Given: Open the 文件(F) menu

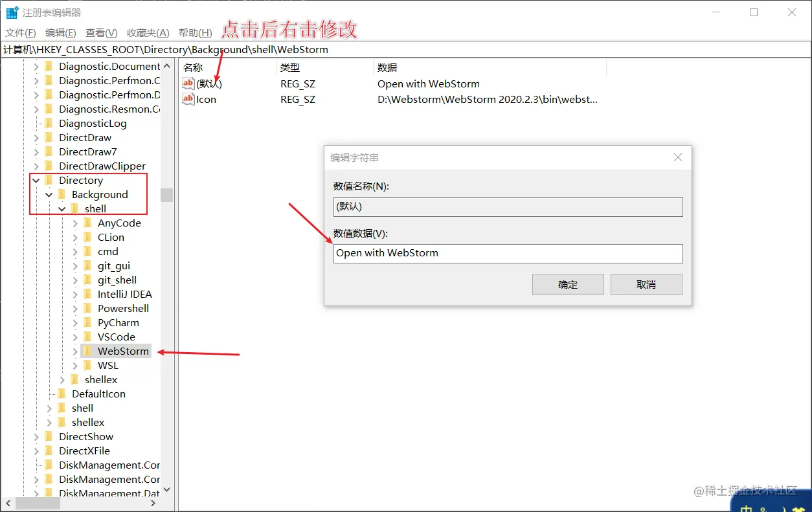Looking at the screenshot, I should (21, 33).
